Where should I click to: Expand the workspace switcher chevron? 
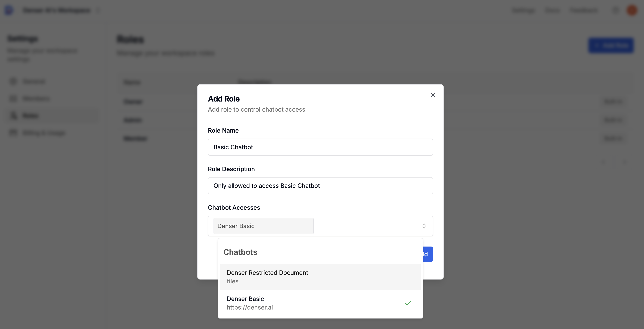(x=98, y=10)
